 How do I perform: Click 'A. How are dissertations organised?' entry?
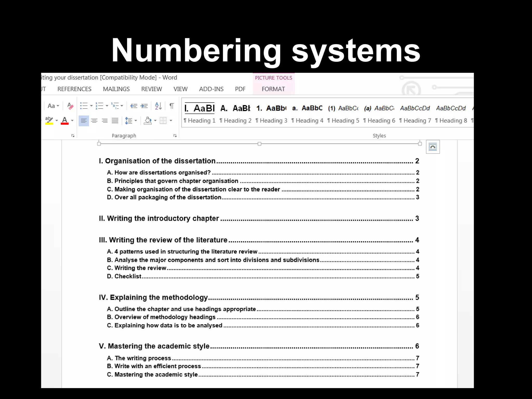[x=263, y=172]
